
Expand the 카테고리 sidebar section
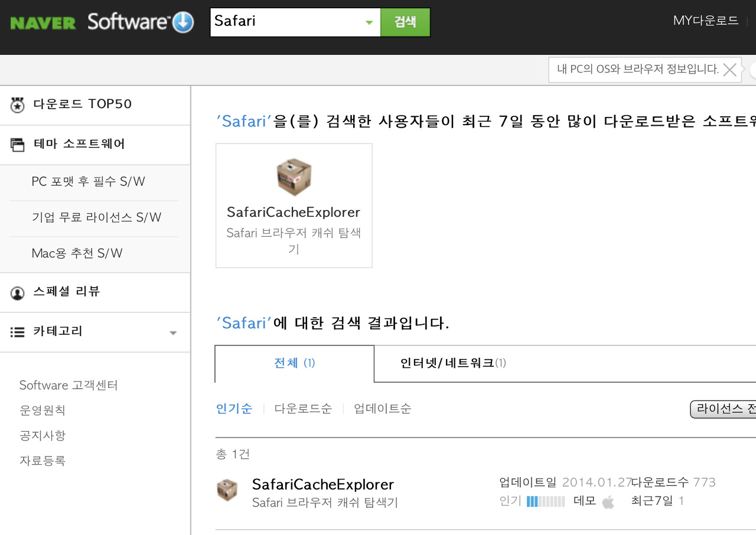[x=172, y=332]
